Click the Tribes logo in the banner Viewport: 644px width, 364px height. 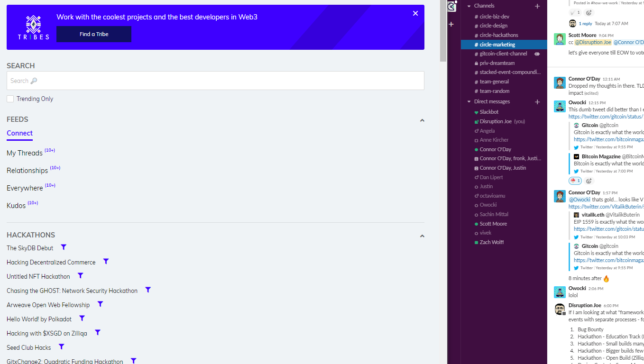tap(34, 27)
